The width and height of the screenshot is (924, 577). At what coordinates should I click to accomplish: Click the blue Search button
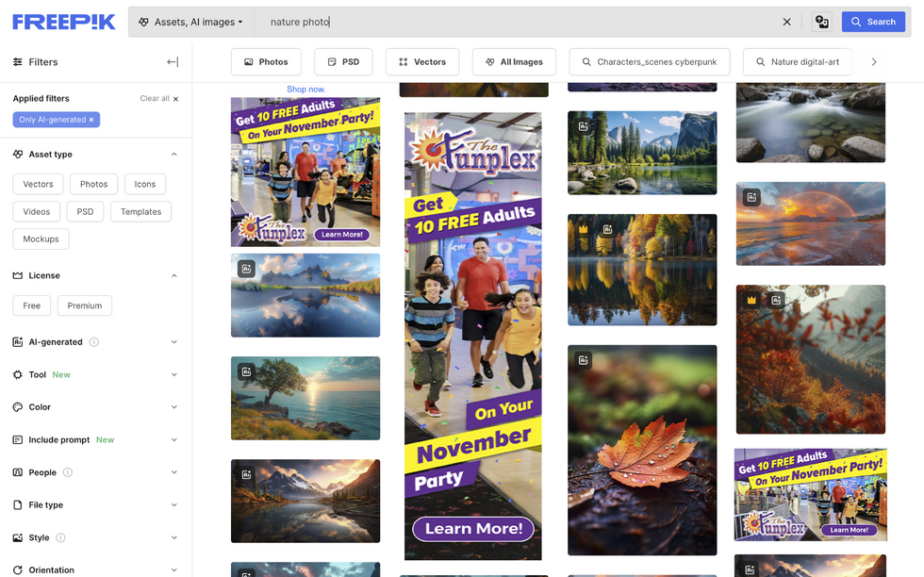[873, 22]
